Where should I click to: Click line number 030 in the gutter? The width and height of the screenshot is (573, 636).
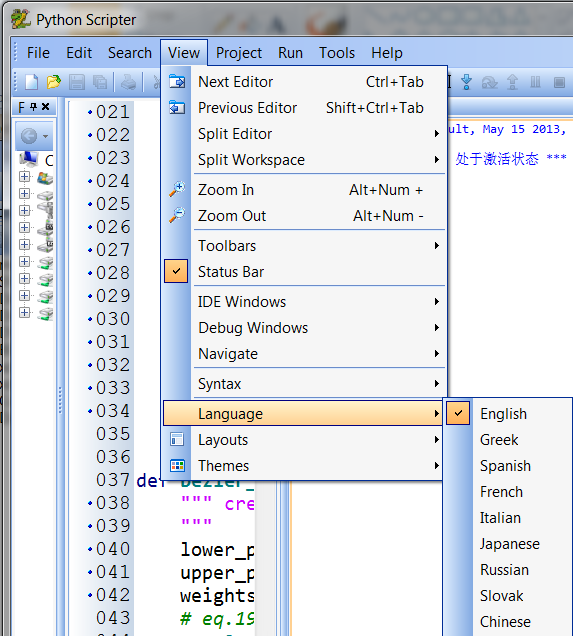(x=113, y=319)
